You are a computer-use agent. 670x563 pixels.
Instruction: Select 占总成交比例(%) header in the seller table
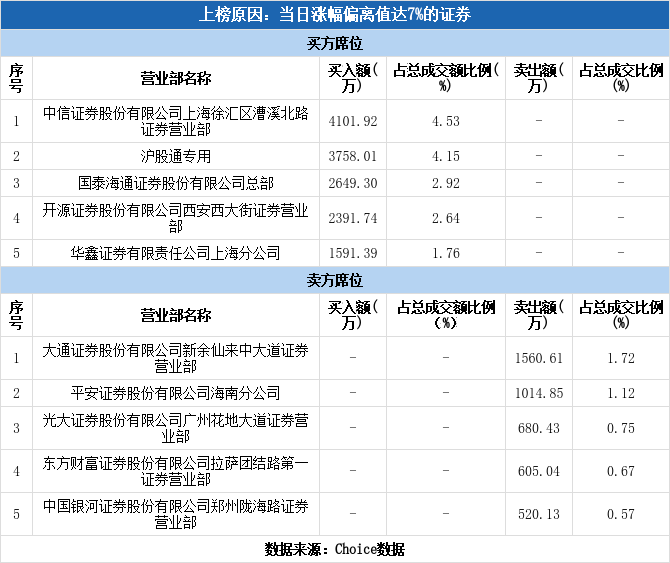click(x=621, y=315)
